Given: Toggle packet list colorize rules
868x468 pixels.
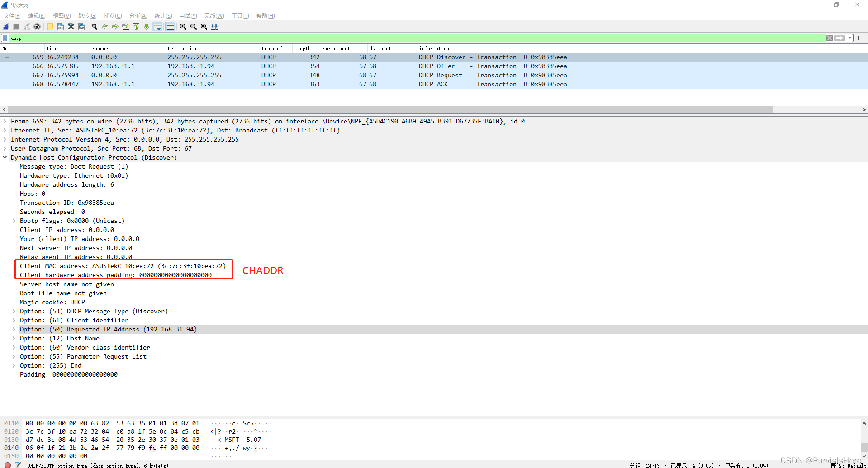Looking at the screenshot, I should pos(170,27).
